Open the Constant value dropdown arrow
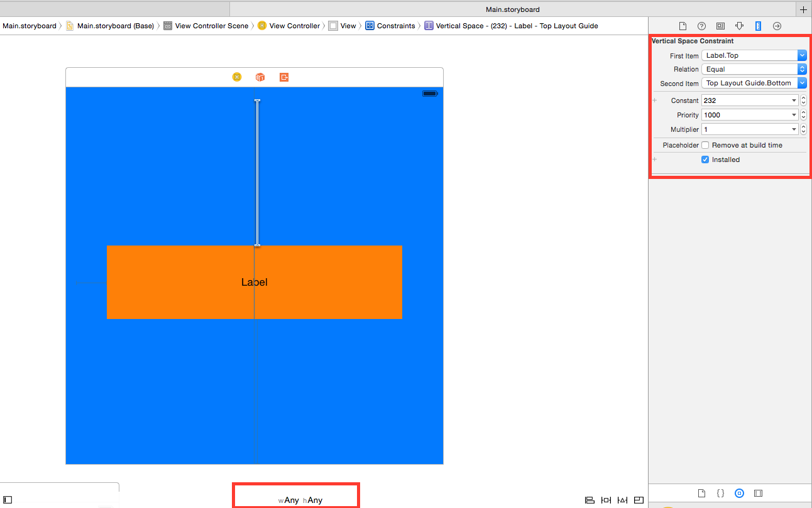Image resolution: width=812 pixels, height=508 pixels. 794,100
